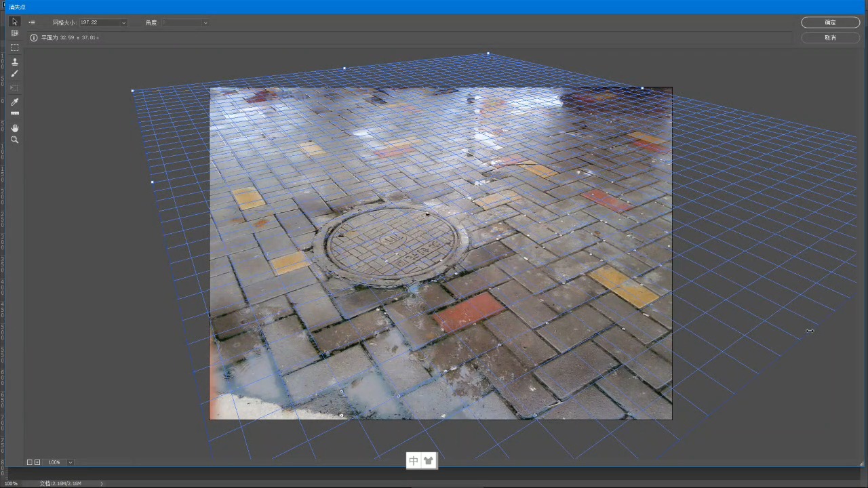Image resolution: width=868 pixels, height=488 pixels.
Task: Activate the Stamp tool
Action: coord(15,62)
